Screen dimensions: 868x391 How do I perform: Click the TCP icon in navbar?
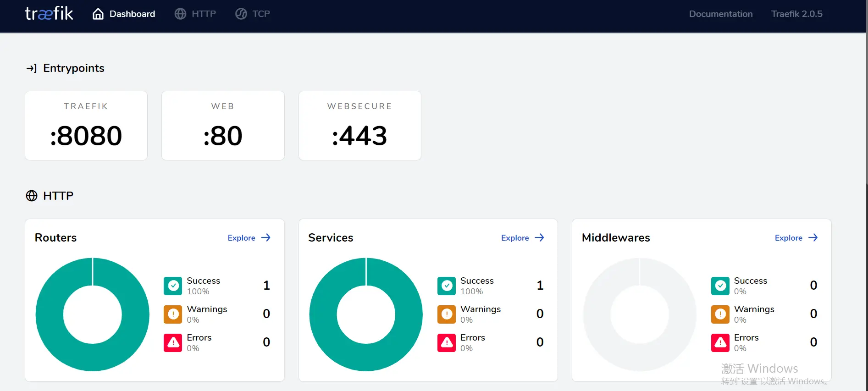coord(241,14)
